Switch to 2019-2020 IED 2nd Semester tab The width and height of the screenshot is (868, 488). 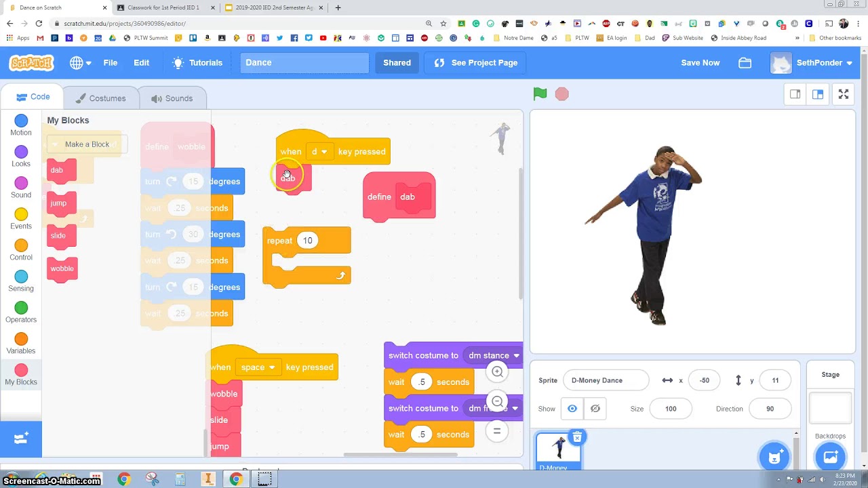coord(274,7)
